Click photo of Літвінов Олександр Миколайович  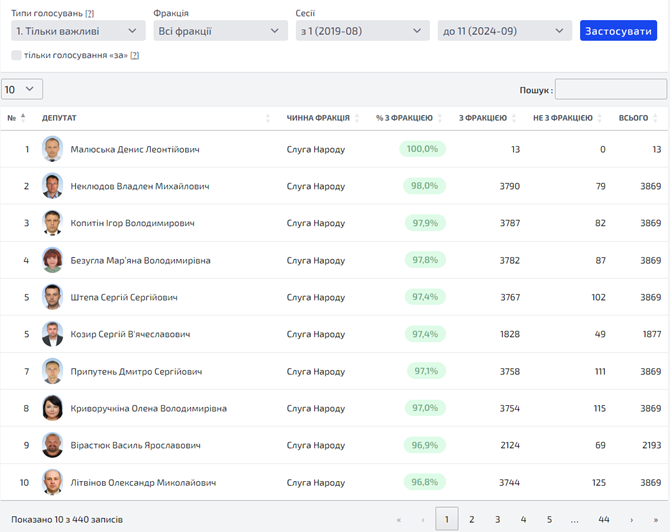point(53,482)
